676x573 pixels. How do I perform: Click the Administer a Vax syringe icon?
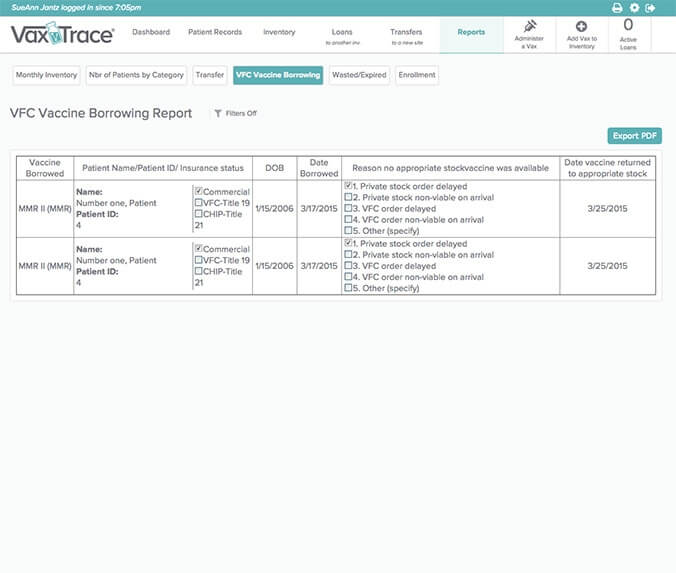pos(531,26)
